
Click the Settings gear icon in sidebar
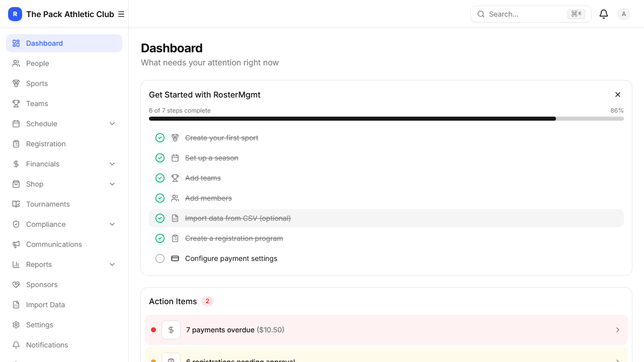(x=16, y=325)
